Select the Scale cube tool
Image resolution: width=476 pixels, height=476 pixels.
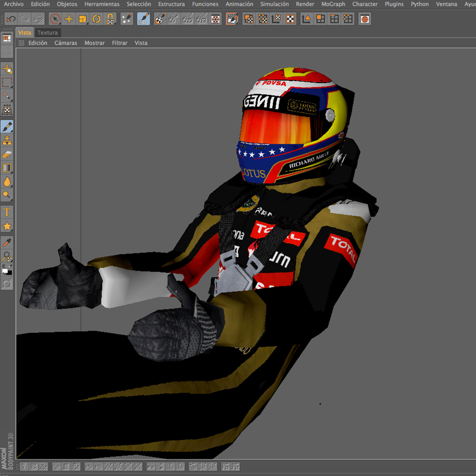click(82, 19)
